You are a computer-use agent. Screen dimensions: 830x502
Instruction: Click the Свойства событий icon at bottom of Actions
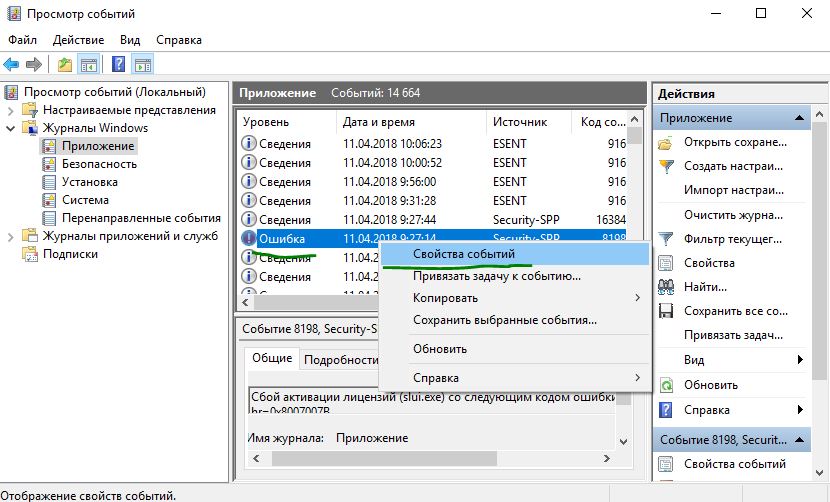pyautogui.click(x=665, y=464)
